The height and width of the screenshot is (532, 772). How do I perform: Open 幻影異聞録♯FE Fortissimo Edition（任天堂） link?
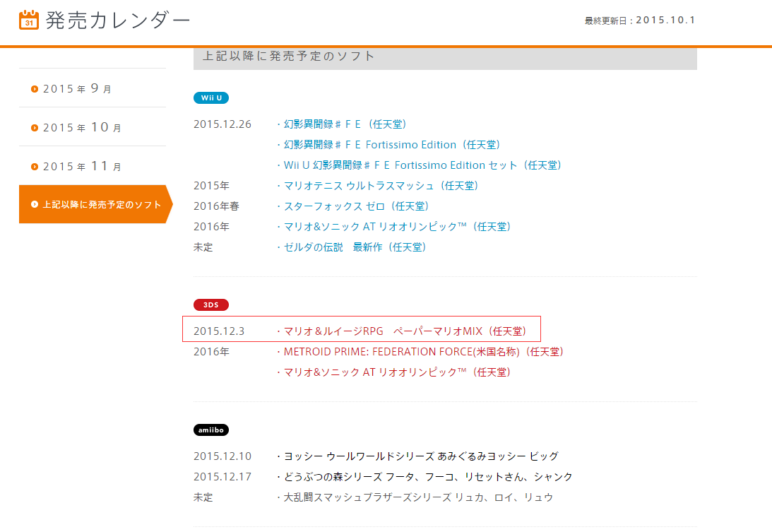click(x=392, y=145)
